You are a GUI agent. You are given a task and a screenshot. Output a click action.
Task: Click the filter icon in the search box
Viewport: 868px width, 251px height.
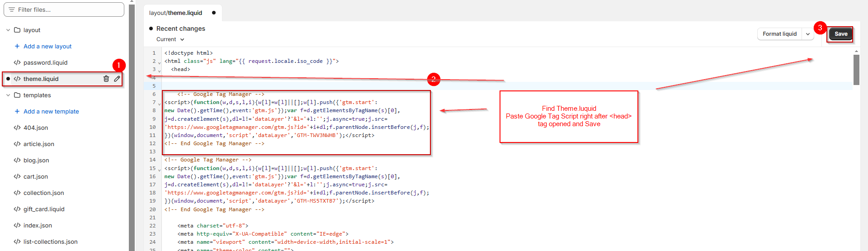point(12,9)
